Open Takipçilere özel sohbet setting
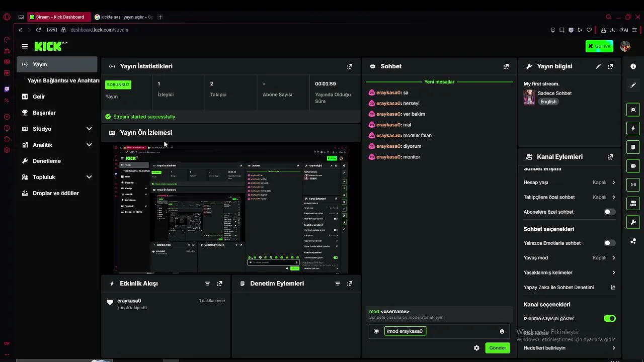The image size is (644, 362). pyautogui.click(x=569, y=197)
